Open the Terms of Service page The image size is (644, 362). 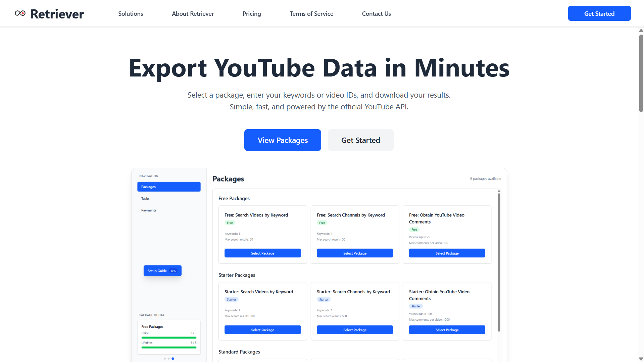click(311, 13)
